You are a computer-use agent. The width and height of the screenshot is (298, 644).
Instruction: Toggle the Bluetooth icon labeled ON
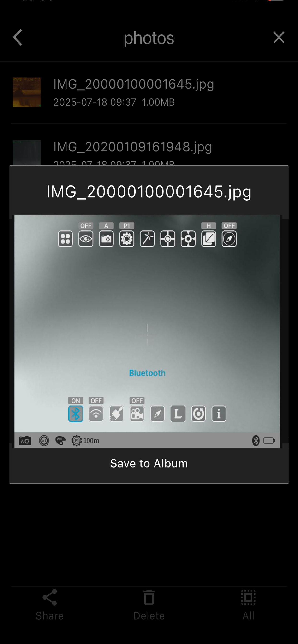pos(76,414)
